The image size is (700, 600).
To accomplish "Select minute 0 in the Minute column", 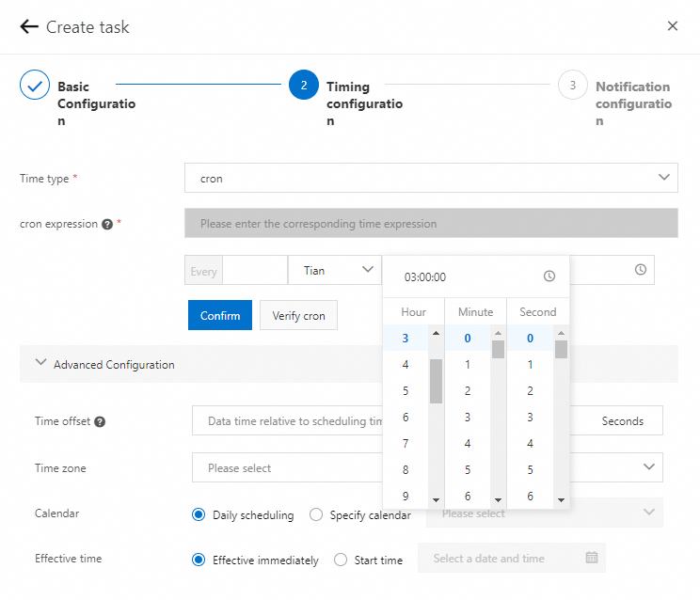I will [x=468, y=339].
